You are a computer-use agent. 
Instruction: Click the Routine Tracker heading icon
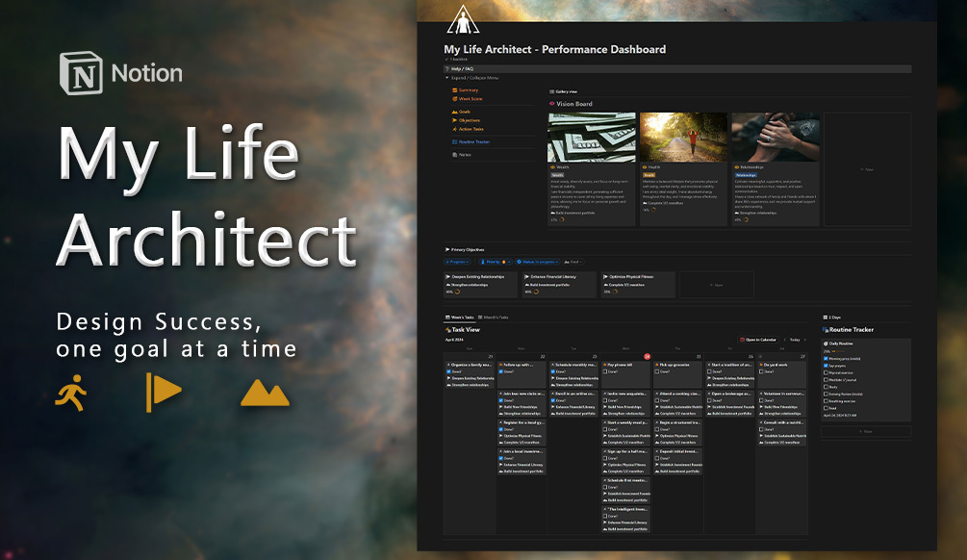coord(826,330)
